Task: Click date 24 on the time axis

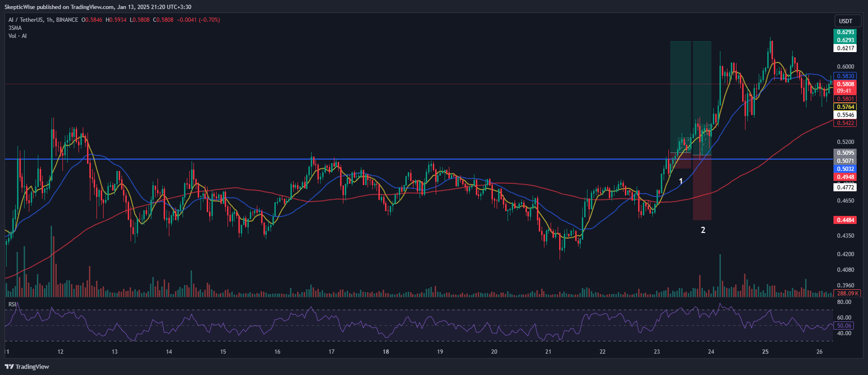Action: 711,352
